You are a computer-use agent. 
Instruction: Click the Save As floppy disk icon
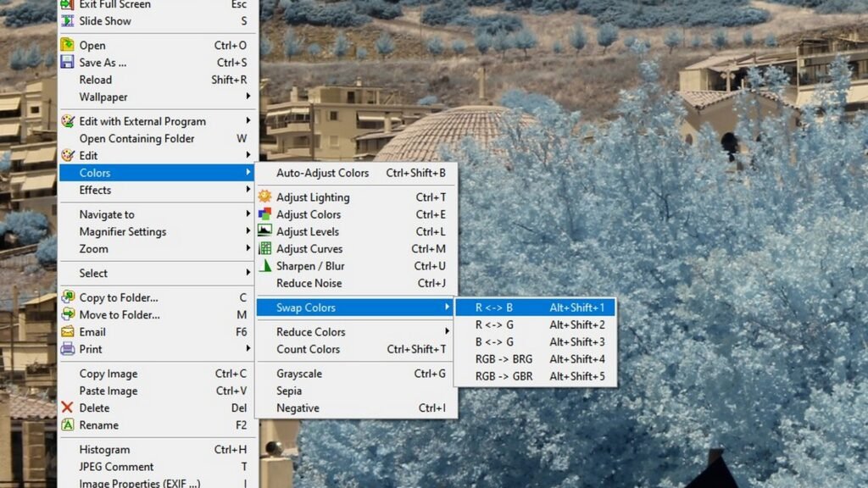click(x=67, y=62)
